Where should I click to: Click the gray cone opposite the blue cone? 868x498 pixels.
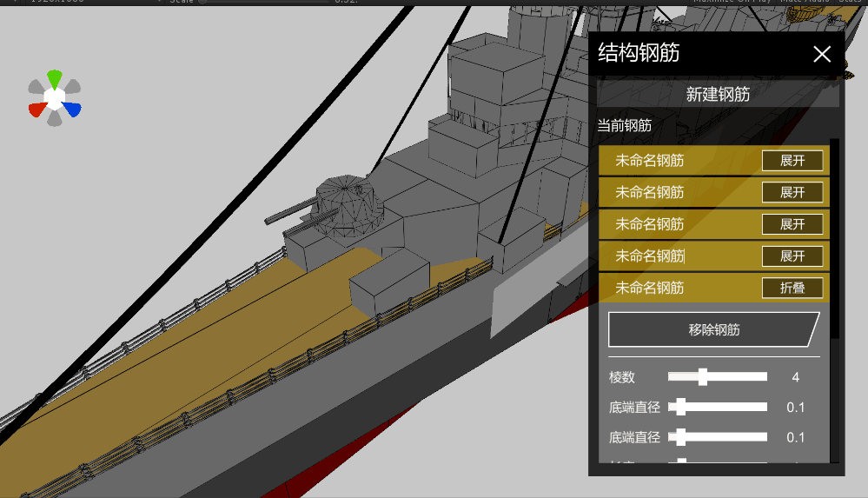(x=36, y=88)
